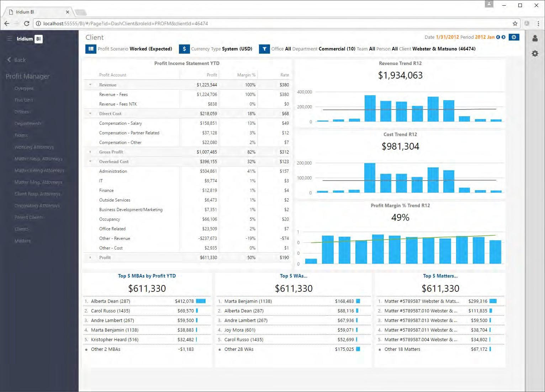Open the filter funnel icon
Viewport: 545px width, 392px height.
[264, 49]
